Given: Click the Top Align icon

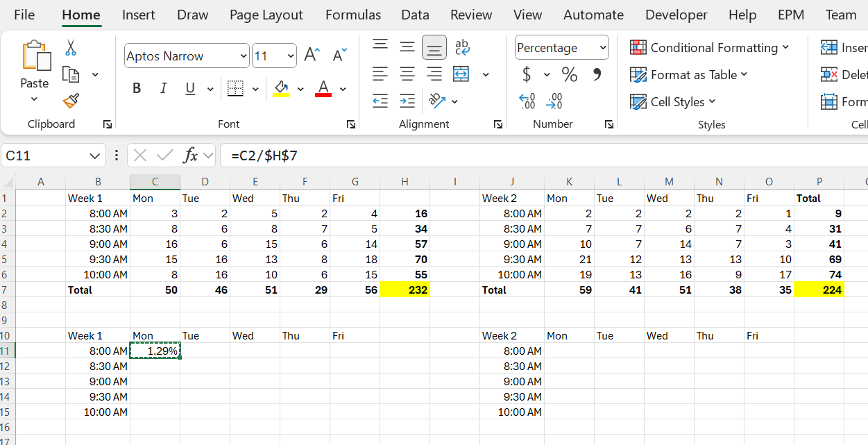Looking at the screenshot, I should pos(380,46).
